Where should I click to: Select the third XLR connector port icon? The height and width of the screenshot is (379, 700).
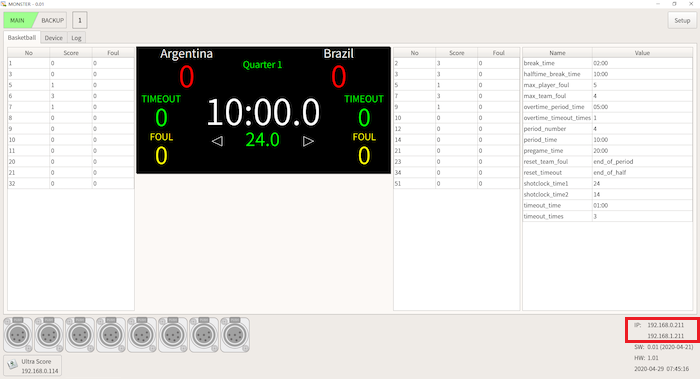[x=80, y=334]
